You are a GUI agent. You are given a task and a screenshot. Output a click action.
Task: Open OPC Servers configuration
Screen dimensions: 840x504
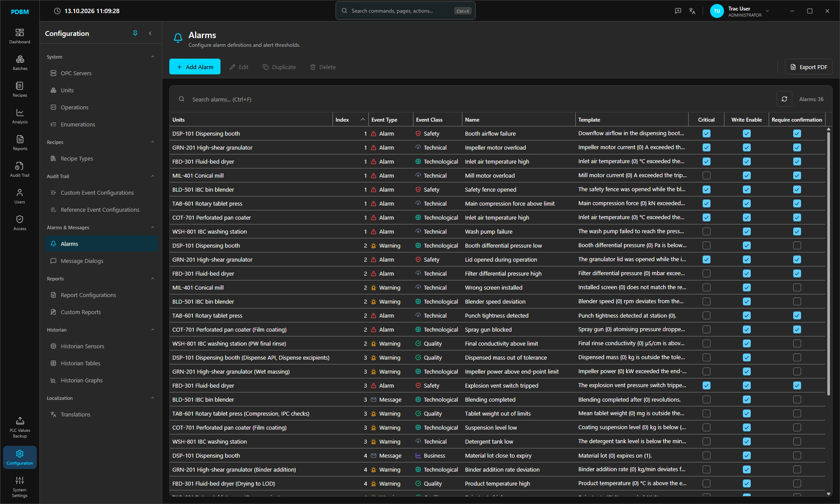click(x=101, y=73)
